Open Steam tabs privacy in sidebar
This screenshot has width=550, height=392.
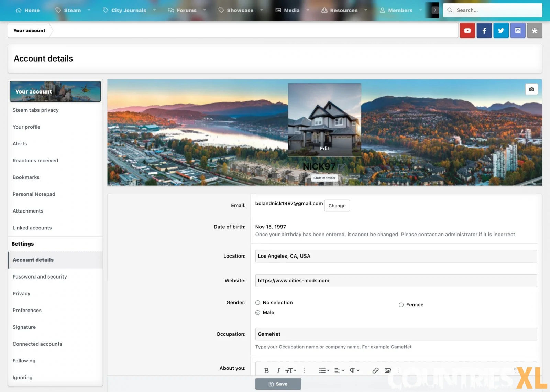click(x=36, y=110)
